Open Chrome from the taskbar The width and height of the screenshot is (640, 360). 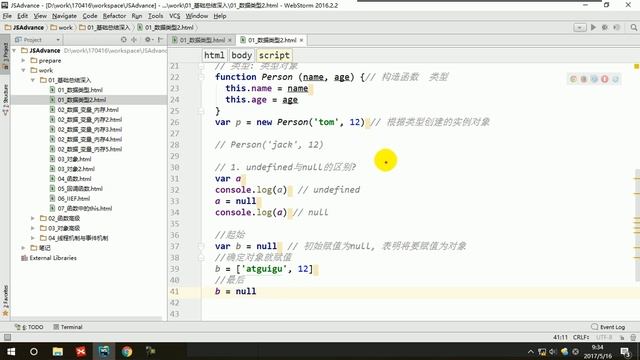click(127, 351)
